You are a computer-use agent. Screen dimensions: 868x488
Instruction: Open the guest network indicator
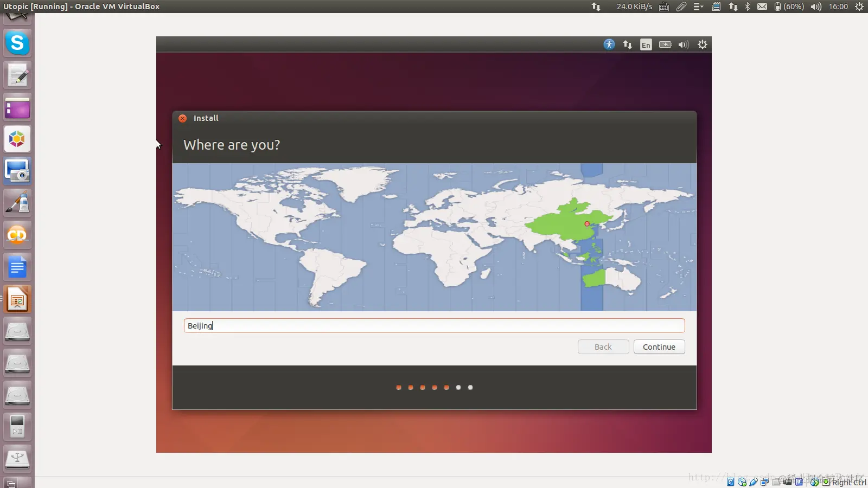tap(628, 44)
